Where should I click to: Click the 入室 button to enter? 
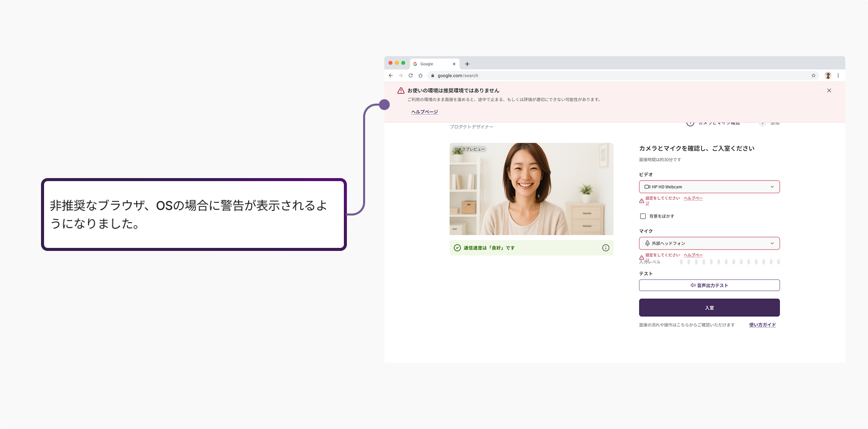pyautogui.click(x=709, y=308)
